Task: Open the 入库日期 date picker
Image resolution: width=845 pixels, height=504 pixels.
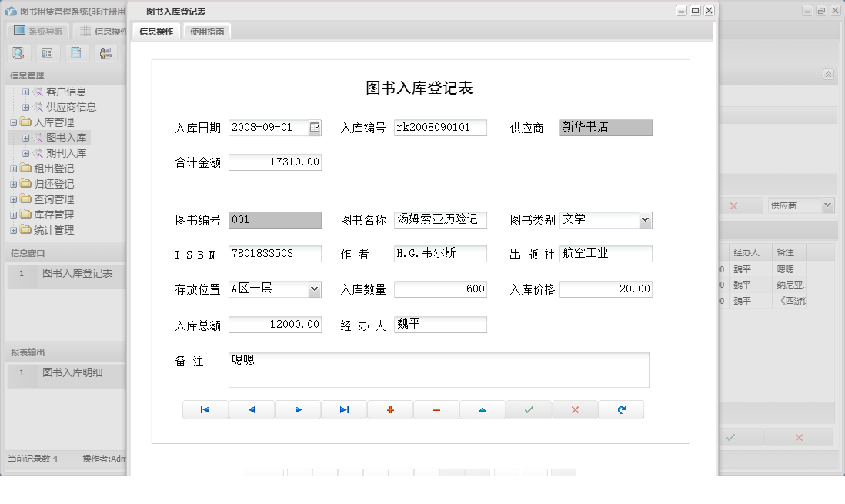Action: 316,128
